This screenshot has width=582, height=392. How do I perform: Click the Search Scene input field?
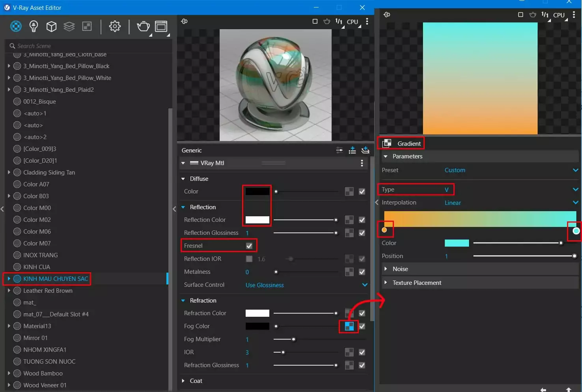pyautogui.click(x=79, y=46)
